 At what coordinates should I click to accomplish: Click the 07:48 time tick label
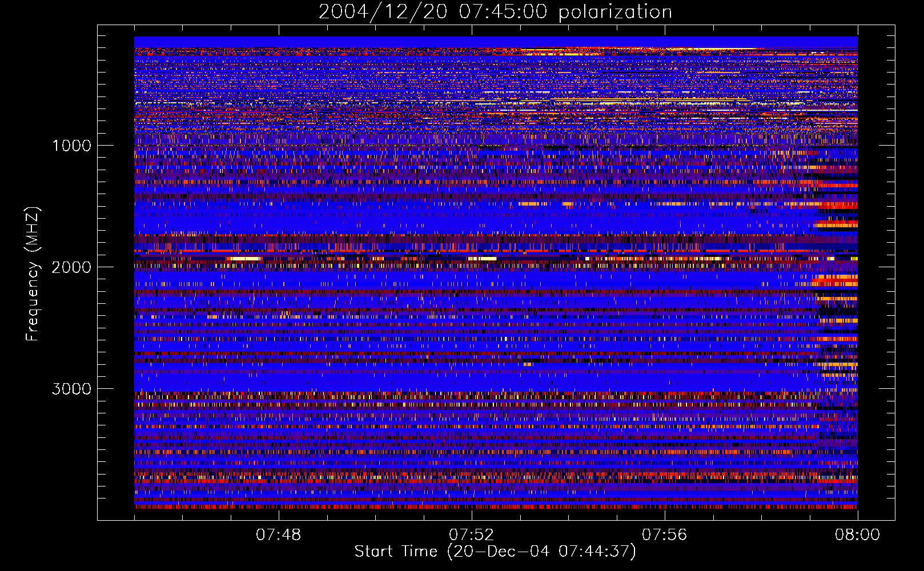coord(278,535)
